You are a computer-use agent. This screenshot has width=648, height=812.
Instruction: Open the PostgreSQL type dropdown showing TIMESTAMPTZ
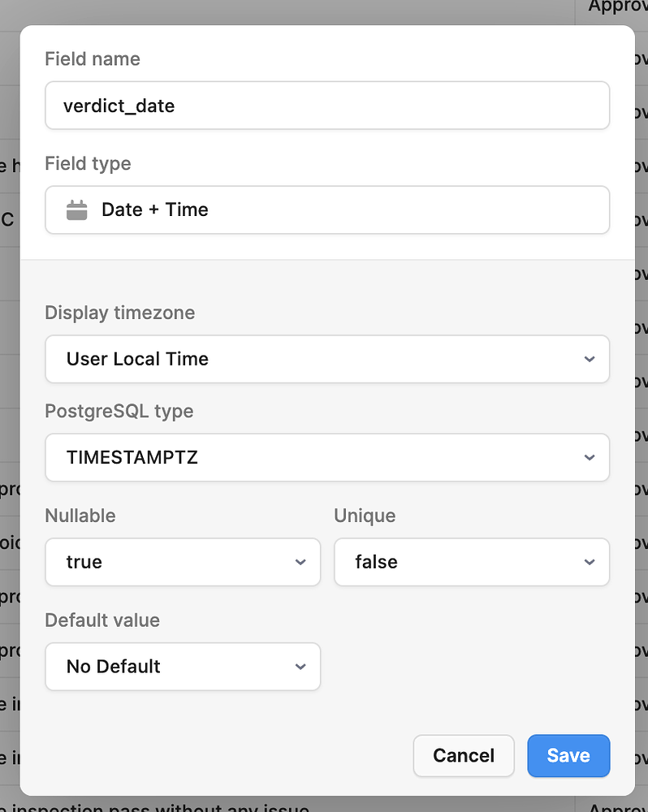[327, 457]
